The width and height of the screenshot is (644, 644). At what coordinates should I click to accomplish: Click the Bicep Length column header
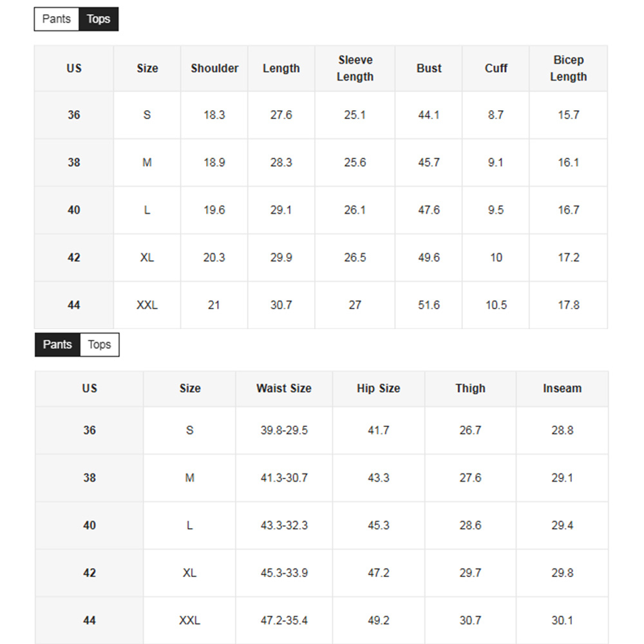pyautogui.click(x=568, y=68)
